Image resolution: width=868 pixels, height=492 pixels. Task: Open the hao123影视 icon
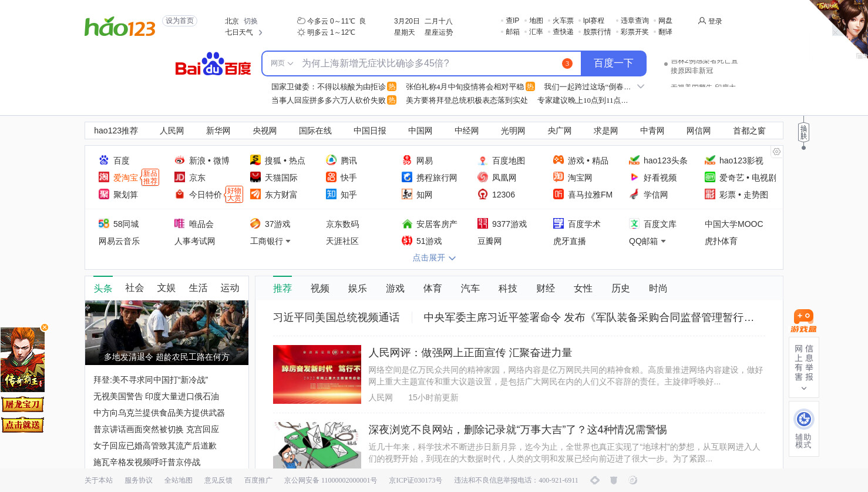pyautogui.click(x=710, y=160)
